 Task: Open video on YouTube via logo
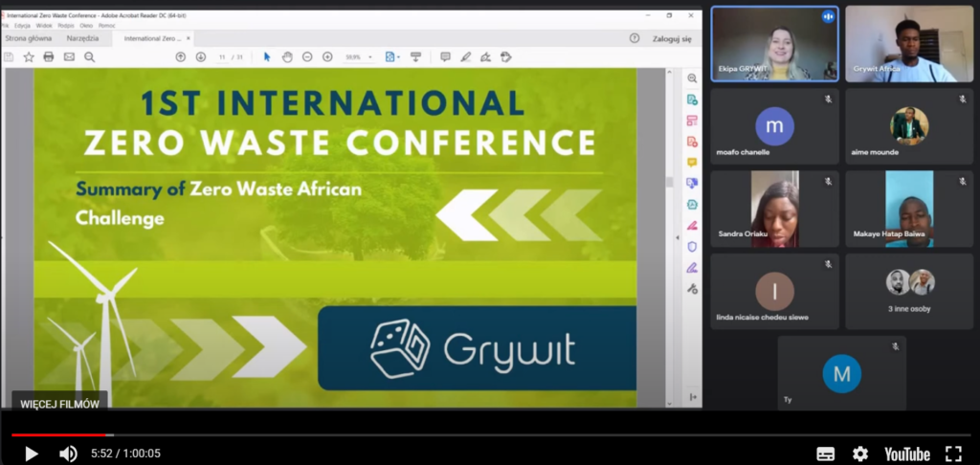pyautogui.click(x=907, y=454)
